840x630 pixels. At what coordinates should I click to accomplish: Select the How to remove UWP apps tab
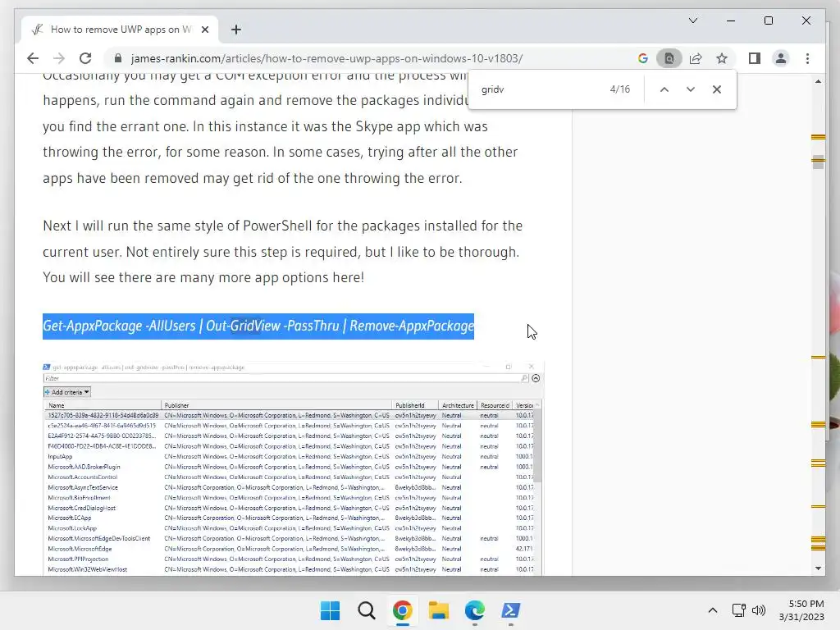coord(120,30)
